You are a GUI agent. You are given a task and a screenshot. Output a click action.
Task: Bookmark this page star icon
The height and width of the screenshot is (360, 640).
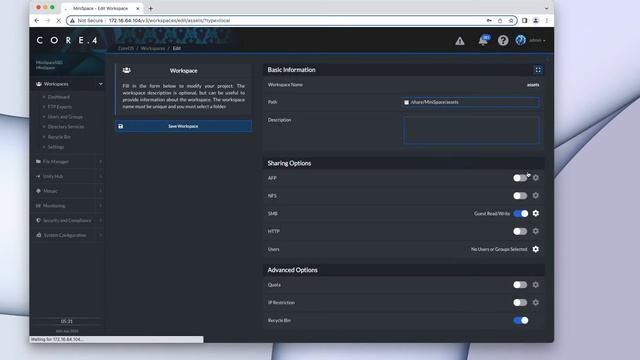tap(511, 20)
